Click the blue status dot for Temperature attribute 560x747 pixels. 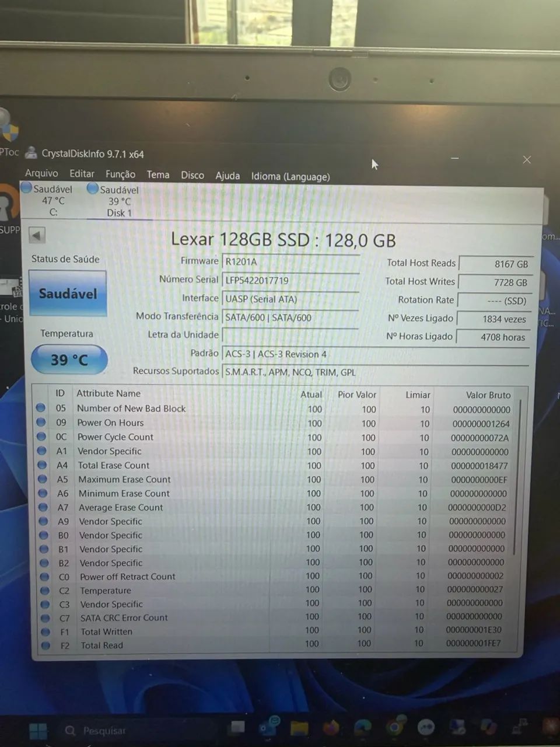point(45,591)
